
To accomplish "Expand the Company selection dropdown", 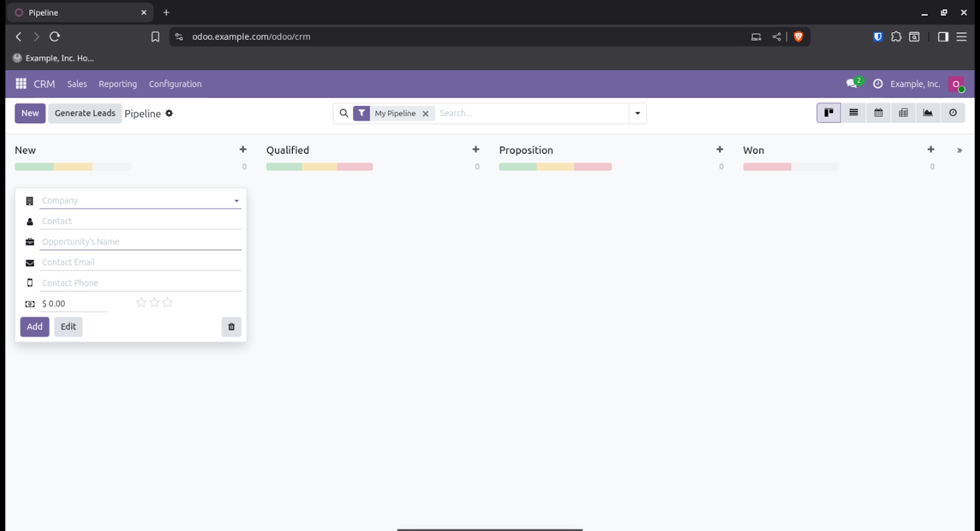I will (x=236, y=200).
